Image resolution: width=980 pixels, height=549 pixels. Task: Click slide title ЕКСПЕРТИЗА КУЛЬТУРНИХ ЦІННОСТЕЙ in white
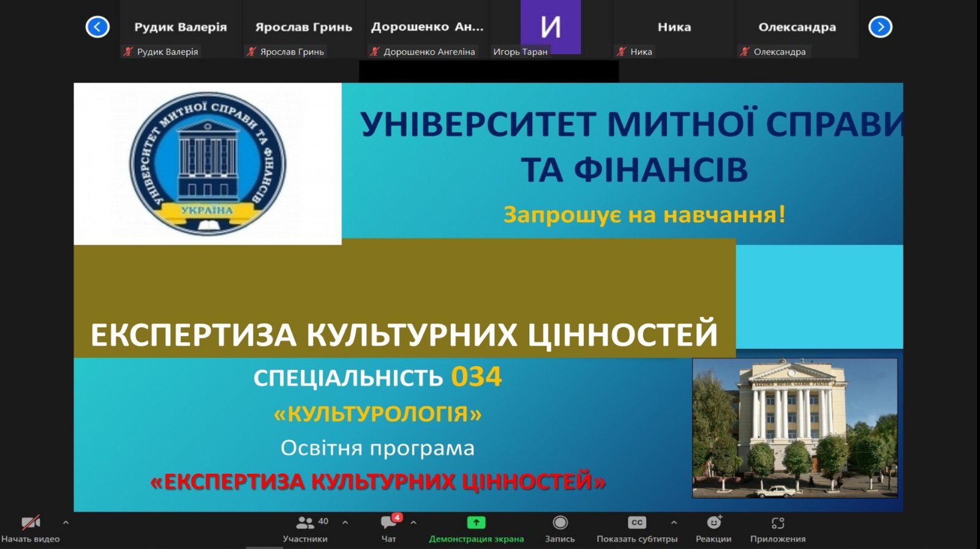pyautogui.click(x=404, y=335)
